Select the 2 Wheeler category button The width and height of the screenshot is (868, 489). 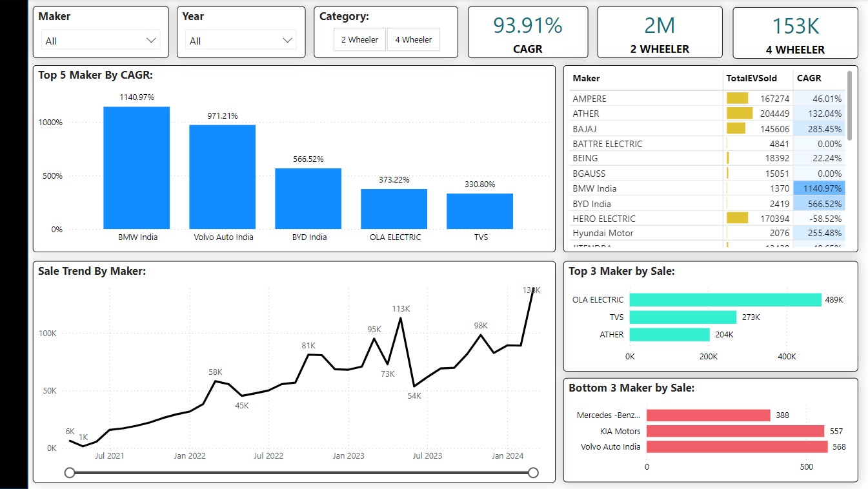point(359,39)
